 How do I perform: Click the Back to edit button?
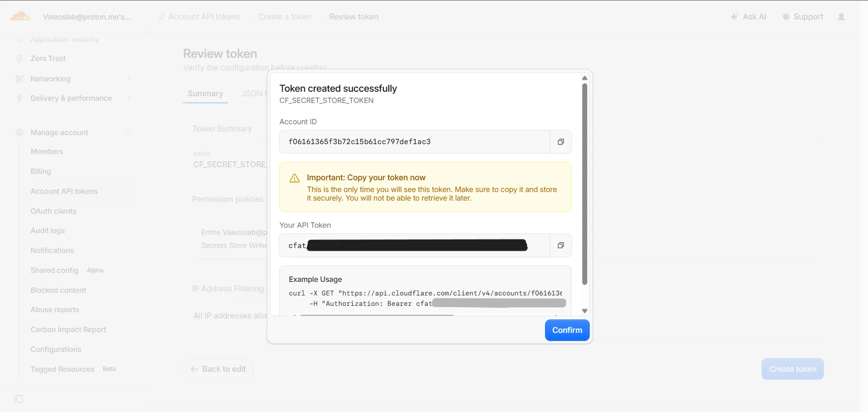(x=218, y=369)
